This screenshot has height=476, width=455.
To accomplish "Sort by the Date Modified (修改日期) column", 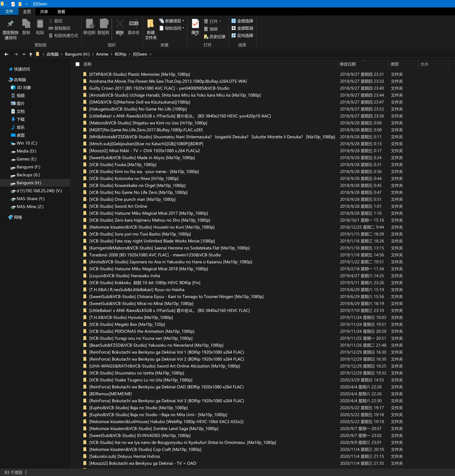I will (x=363, y=64).
